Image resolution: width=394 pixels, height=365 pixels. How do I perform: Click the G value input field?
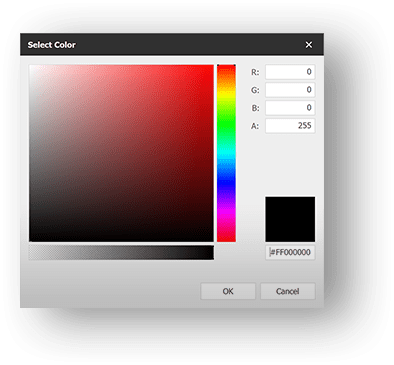click(x=290, y=90)
